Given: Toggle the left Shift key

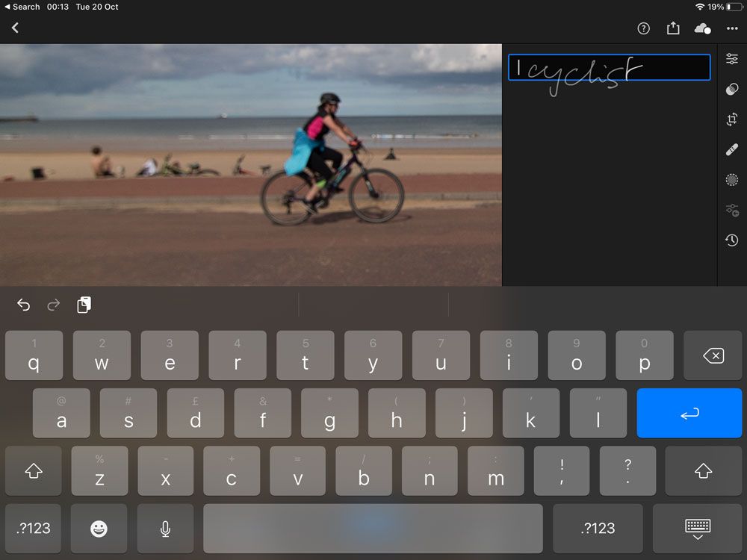Looking at the screenshot, I should (x=33, y=470).
